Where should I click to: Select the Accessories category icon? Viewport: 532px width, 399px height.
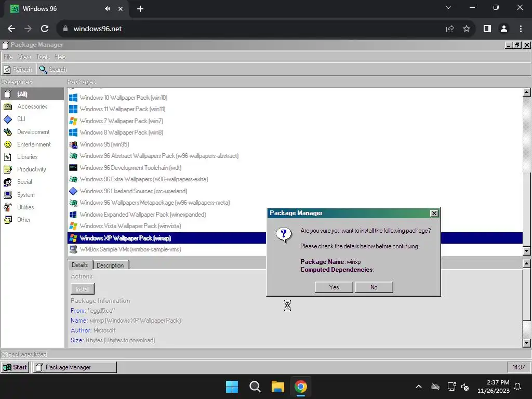(x=7, y=107)
